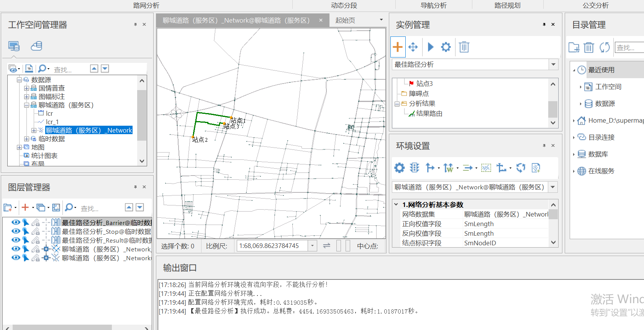Toggle editable lock for 最佳路径分析_Stop layer
The width and height of the screenshot is (644, 330).
tap(36, 231)
